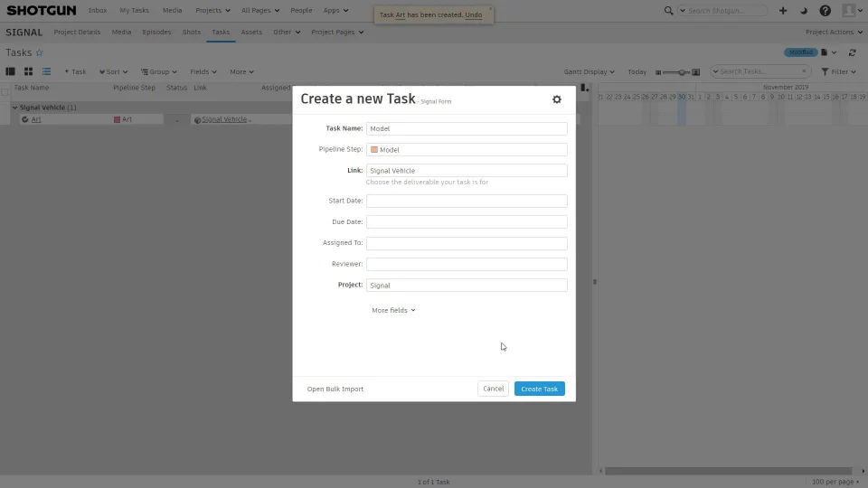This screenshot has height=488, width=868.
Task: Click the Gantt horizontal scrollbar
Action: tap(728, 472)
